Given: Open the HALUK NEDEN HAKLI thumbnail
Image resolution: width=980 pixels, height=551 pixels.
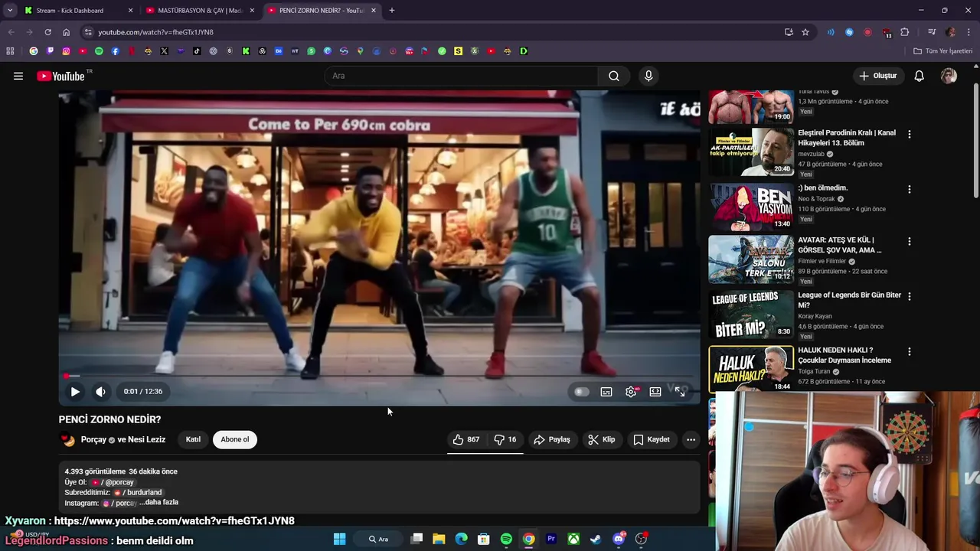Looking at the screenshot, I should [751, 369].
